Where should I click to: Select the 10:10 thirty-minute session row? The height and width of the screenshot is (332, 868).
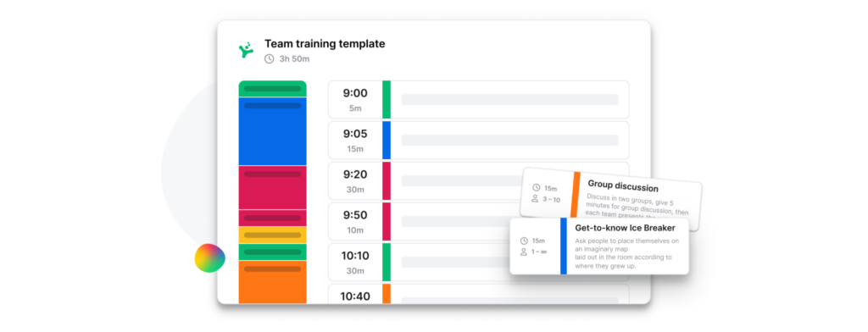[x=419, y=262]
